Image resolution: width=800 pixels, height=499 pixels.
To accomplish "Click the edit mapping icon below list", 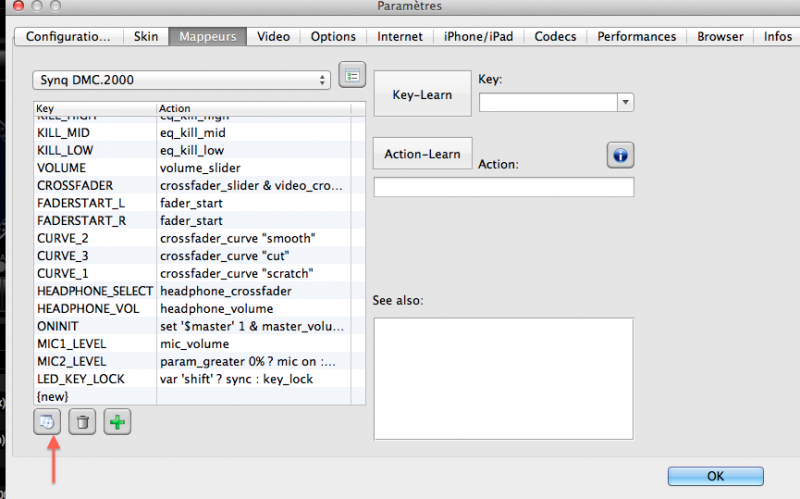I will (x=46, y=423).
